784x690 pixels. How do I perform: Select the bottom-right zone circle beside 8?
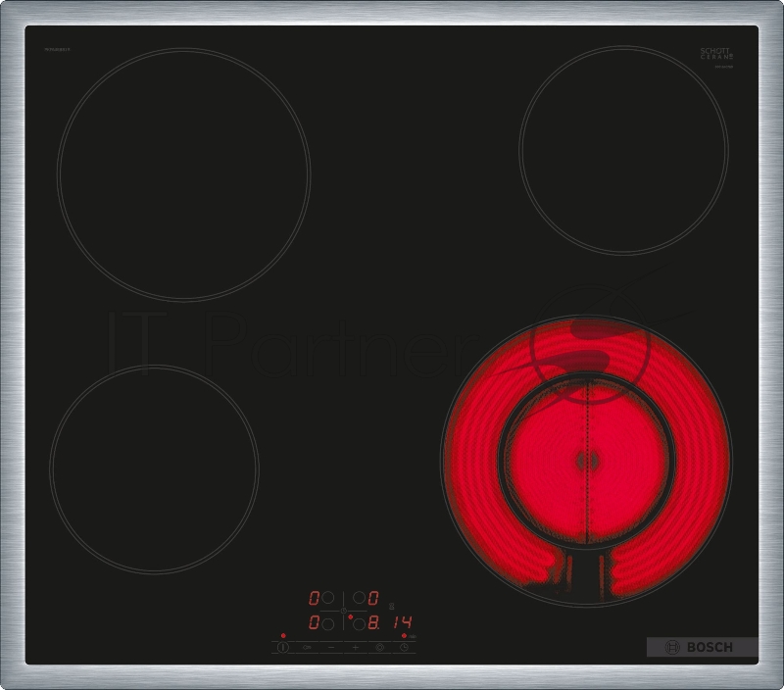[359, 622]
